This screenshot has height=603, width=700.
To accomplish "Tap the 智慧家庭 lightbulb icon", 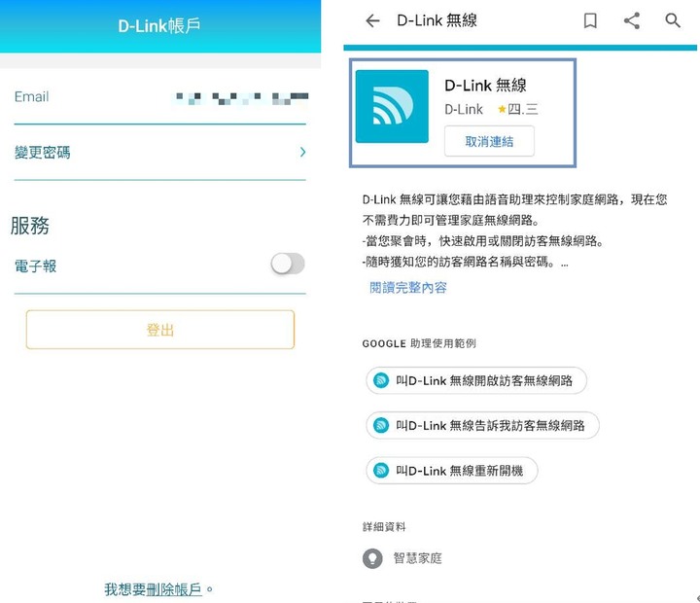I will click(372, 558).
